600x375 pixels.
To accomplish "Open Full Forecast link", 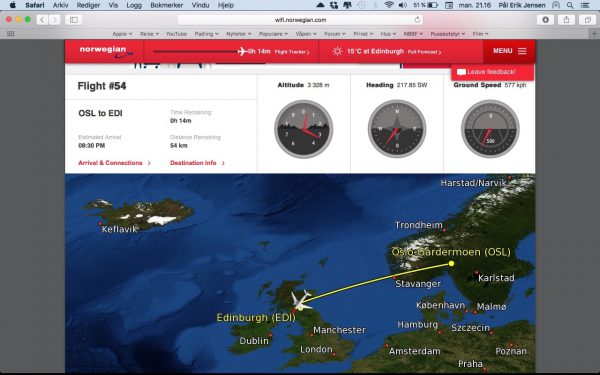I will [424, 52].
